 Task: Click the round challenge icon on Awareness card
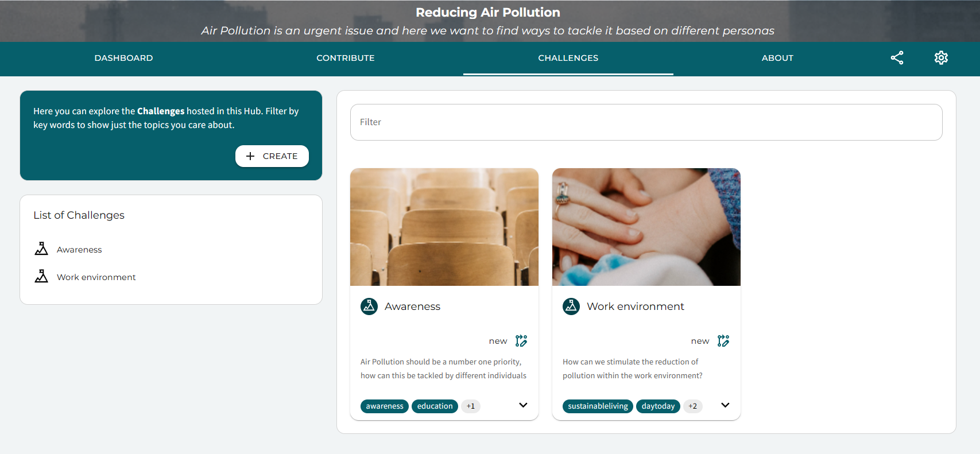[x=369, y=306]
